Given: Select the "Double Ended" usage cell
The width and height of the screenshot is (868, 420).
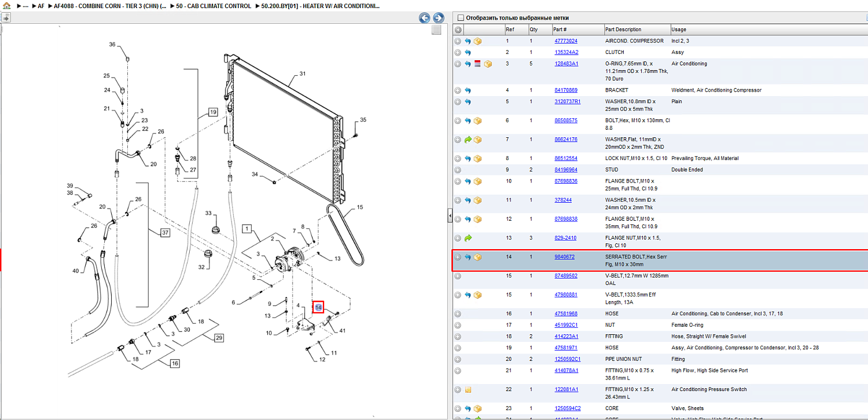Looking at the screenshot, I should 689,170.
